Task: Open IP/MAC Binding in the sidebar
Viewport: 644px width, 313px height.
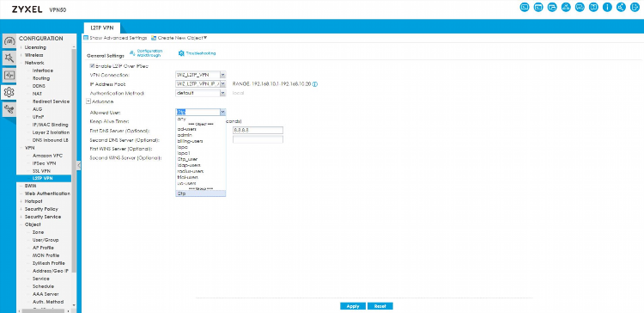Action: (51, 125)
